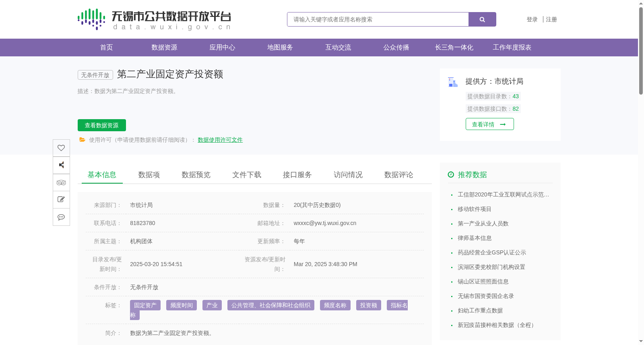Select the 文件下载 tab
Screen dimensions: 644x345
pos(247,175)
